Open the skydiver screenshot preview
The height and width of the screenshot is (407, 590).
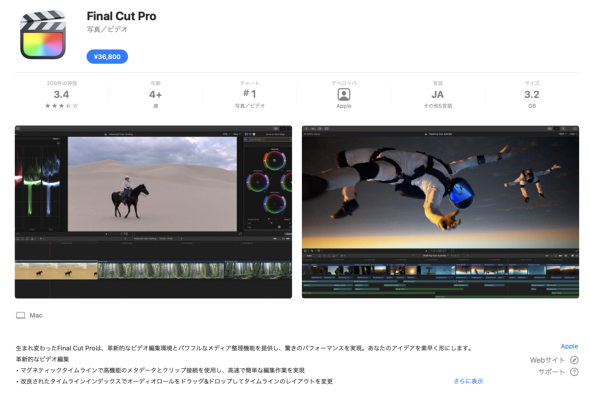tap(440, 212)
